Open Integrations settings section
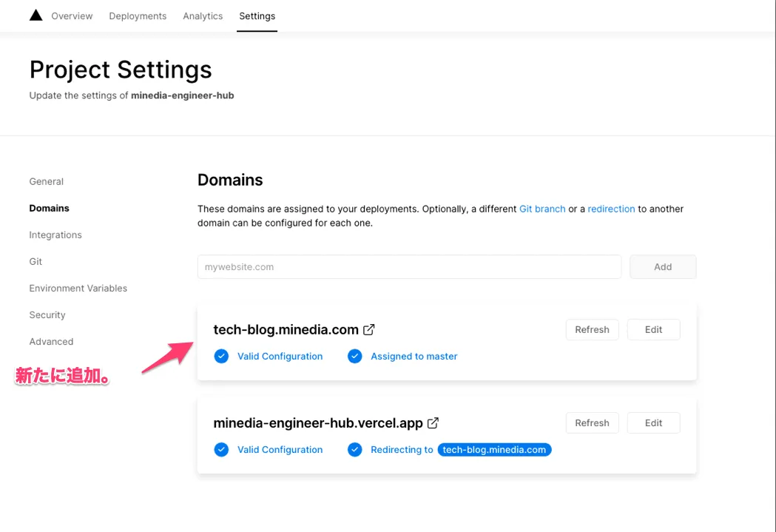This screenshot has width=776, height=532. pos(55,235)
